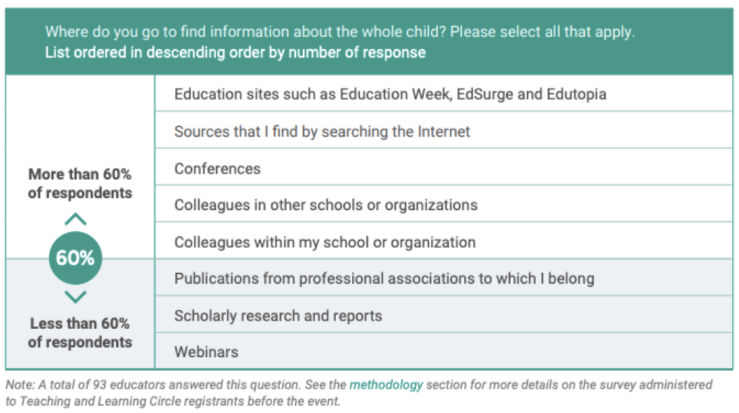Click the 'List ordered in descending order' subtitle
The width and height of the screenshot is (739, 413).
pos(235,52)
